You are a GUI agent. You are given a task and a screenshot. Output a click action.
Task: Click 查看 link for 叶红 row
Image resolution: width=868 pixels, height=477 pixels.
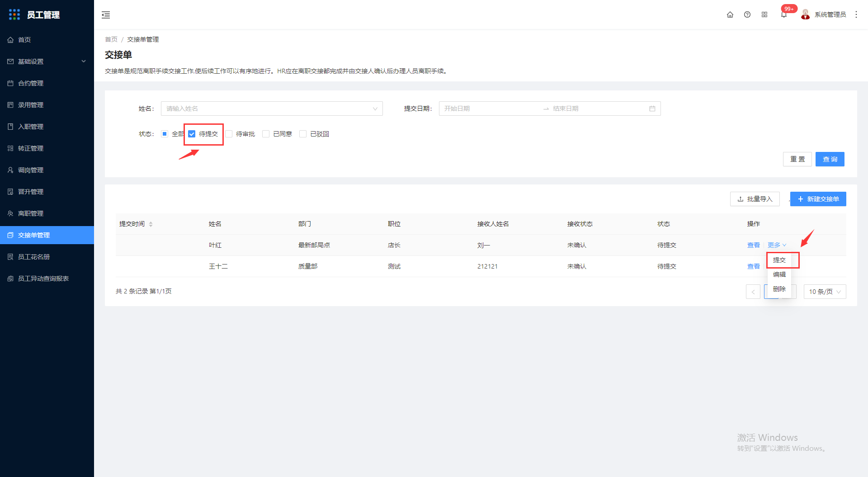[x=754, y=245]
